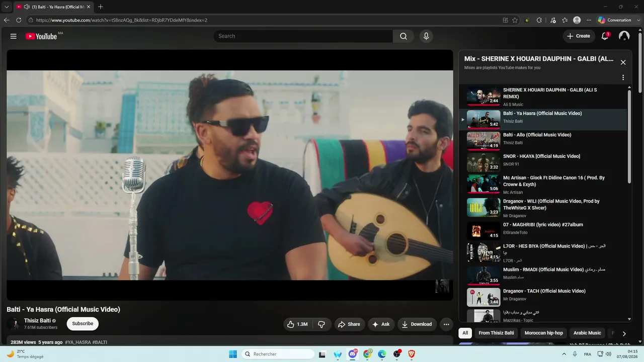Open Draganov - WILI playlist item
Viewport: 644px width, 362px height.
point(543,208)
